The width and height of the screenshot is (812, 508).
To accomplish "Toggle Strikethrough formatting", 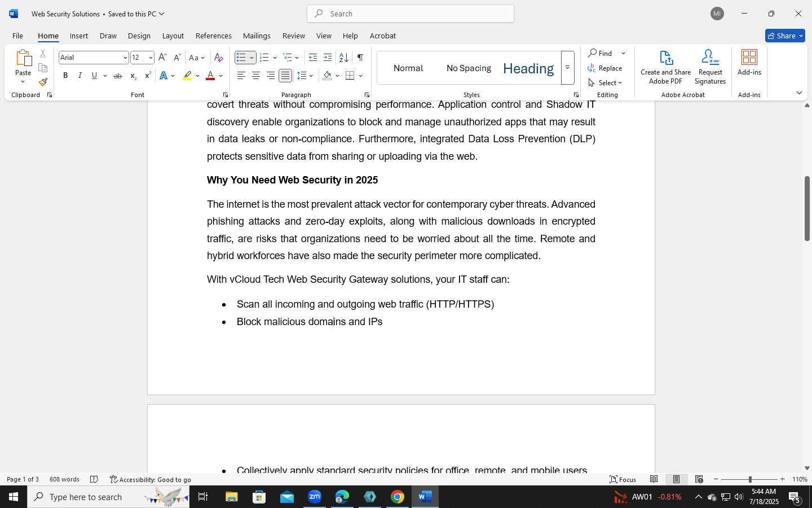I will coord(118,76).
